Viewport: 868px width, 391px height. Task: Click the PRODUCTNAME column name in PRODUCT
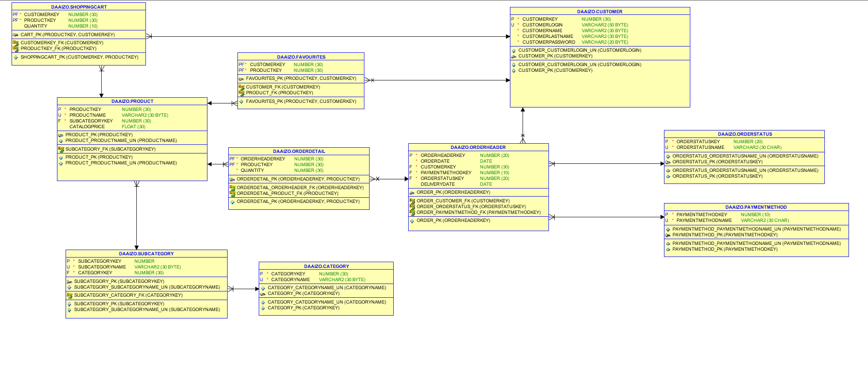(86, 115)
